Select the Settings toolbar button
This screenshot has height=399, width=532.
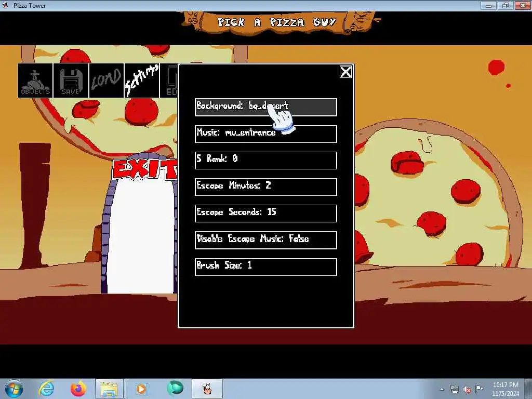click(x=142, y=81)
